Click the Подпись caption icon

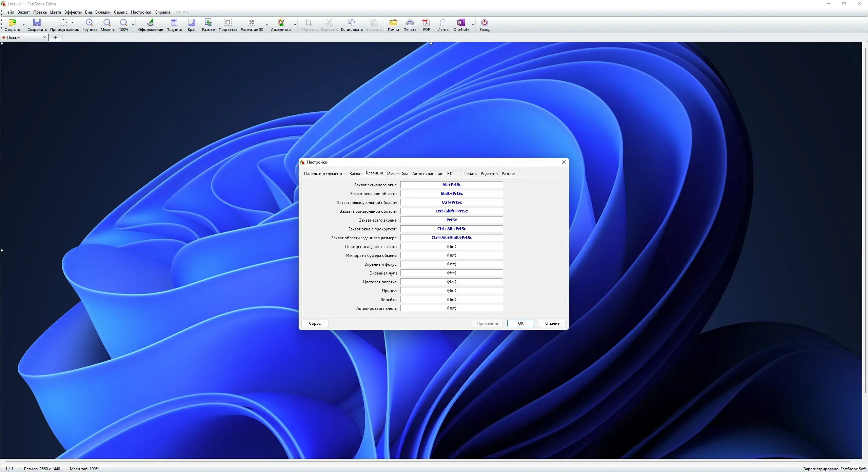(x=174, y=23)
